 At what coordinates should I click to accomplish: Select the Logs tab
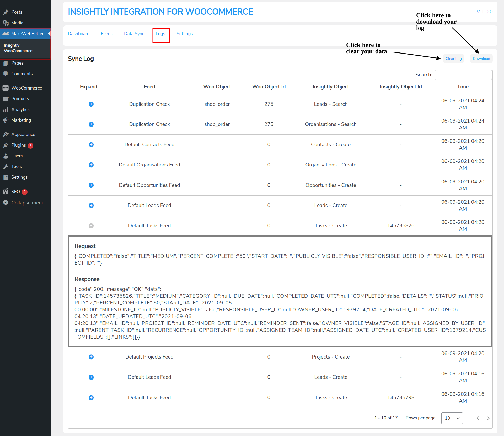click(x=160, y=34)
